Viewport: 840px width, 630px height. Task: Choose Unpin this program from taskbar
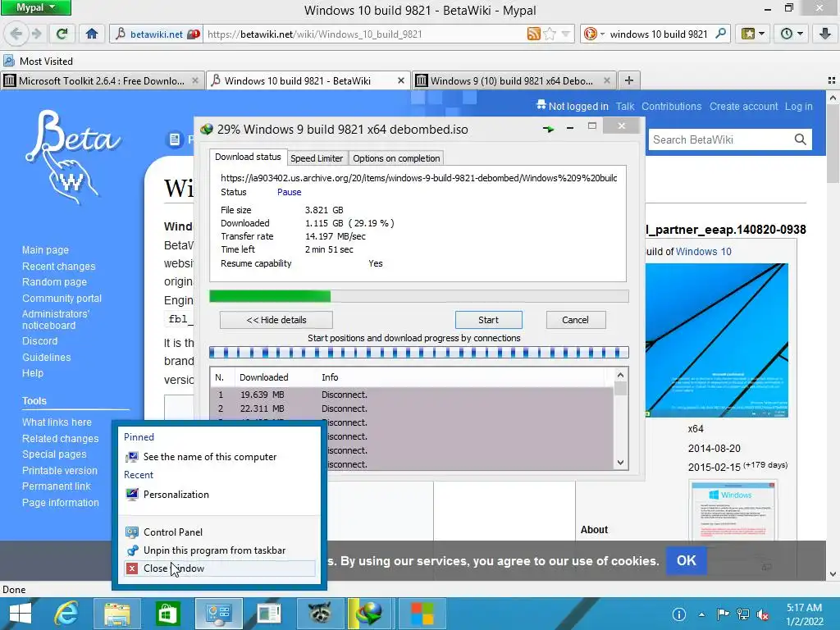220,550
